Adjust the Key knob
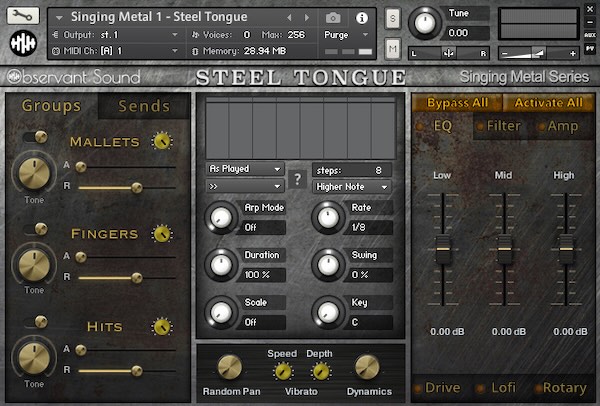 [x=328, y=312]
